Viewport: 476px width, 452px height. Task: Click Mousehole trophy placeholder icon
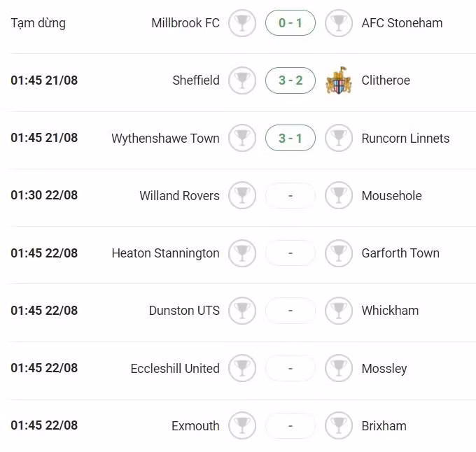339,196
